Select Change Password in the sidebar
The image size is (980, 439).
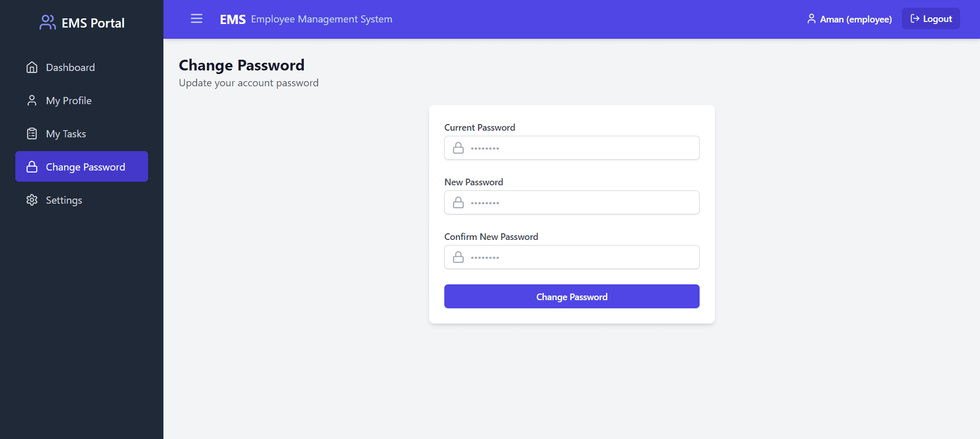pyautogui.click(x=82, y=166)
